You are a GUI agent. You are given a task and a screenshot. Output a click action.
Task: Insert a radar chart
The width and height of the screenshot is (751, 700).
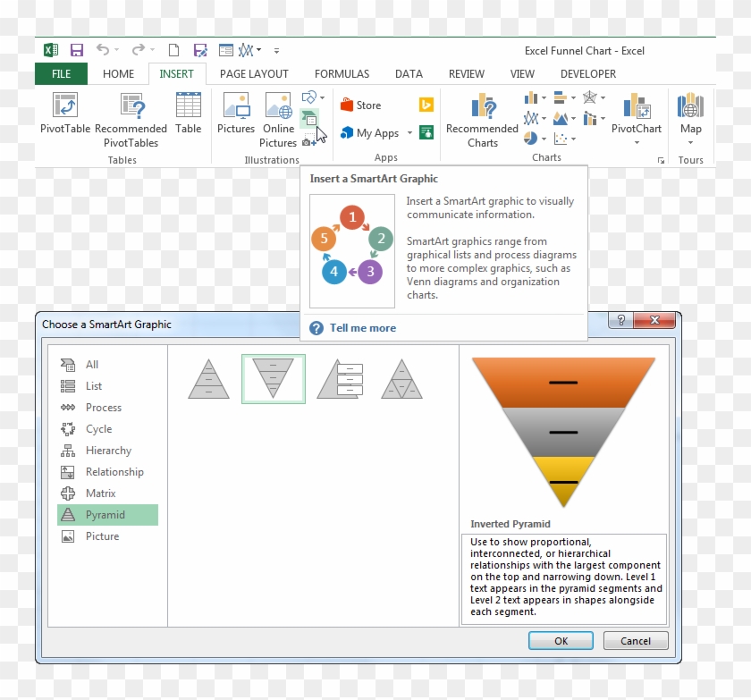(589, 97)
